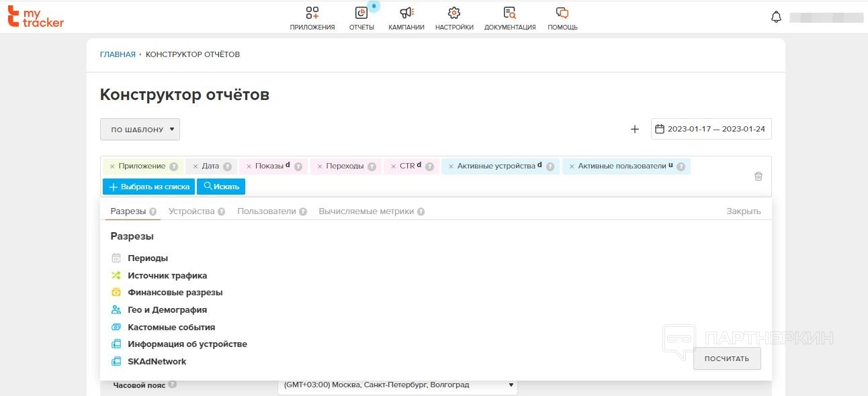Screen dimensions: 868x396
Task: Open the Applications icon in top navigation
Action: 312,13
